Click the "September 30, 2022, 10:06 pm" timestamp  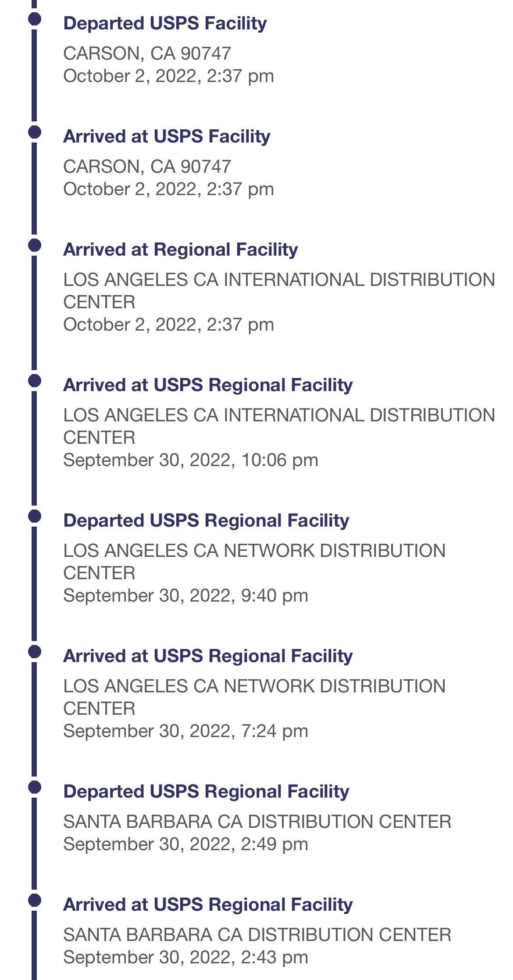click(191, 460)
